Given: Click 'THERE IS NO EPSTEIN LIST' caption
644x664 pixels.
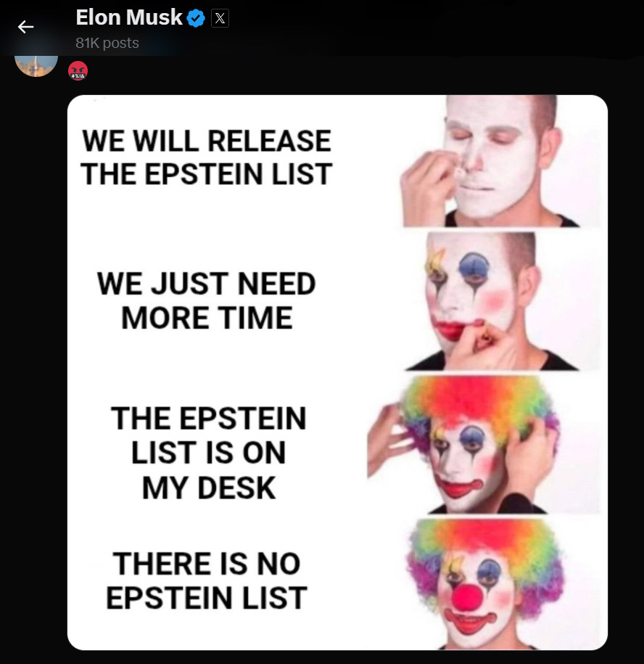Looking at the screenshot, I should point(207,581).
